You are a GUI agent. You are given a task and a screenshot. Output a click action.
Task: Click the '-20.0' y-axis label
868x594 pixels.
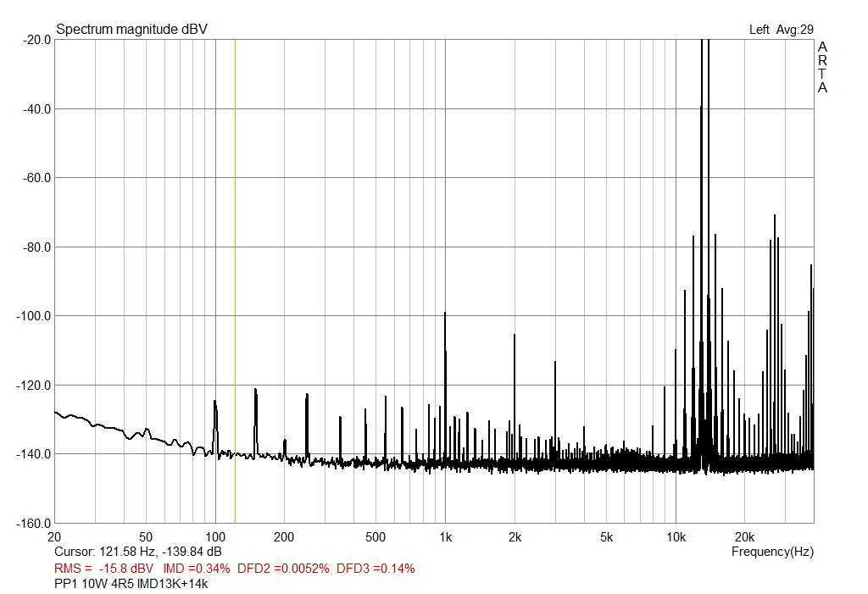36,40
